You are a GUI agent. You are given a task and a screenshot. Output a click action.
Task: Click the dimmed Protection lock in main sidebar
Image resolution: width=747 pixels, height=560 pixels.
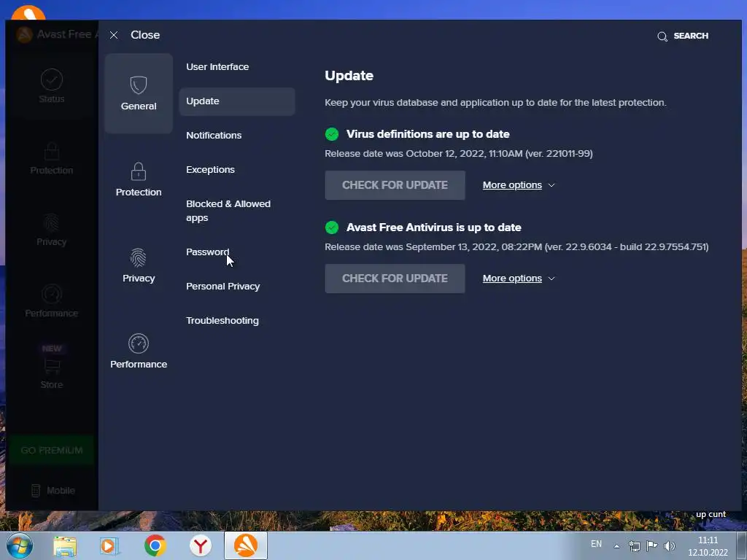click(x=52, y=152)
